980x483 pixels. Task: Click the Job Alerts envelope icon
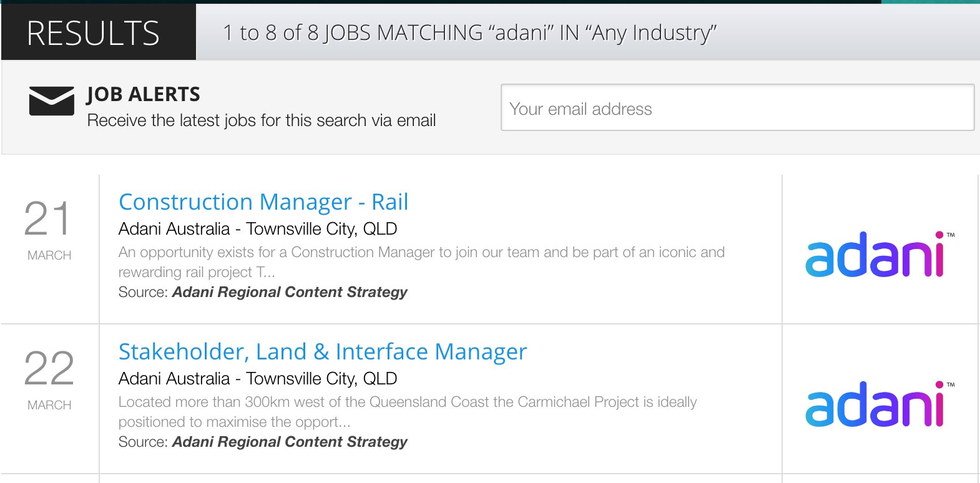tap(51, 101)
